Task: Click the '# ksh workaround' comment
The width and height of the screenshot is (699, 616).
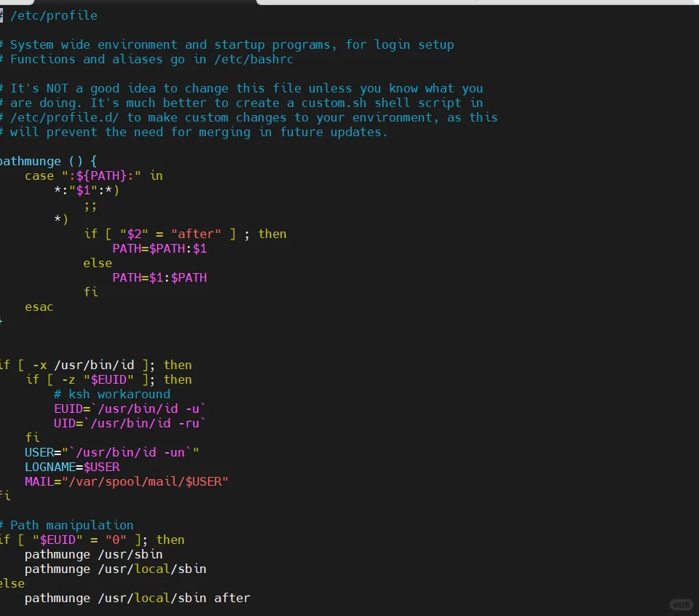Action: (x=112, y=394)
